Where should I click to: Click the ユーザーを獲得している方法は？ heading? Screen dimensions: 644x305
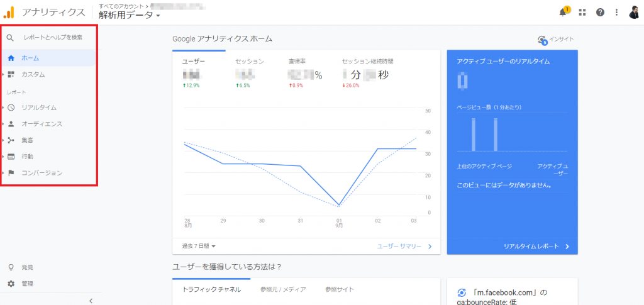(x=226, y=267)
